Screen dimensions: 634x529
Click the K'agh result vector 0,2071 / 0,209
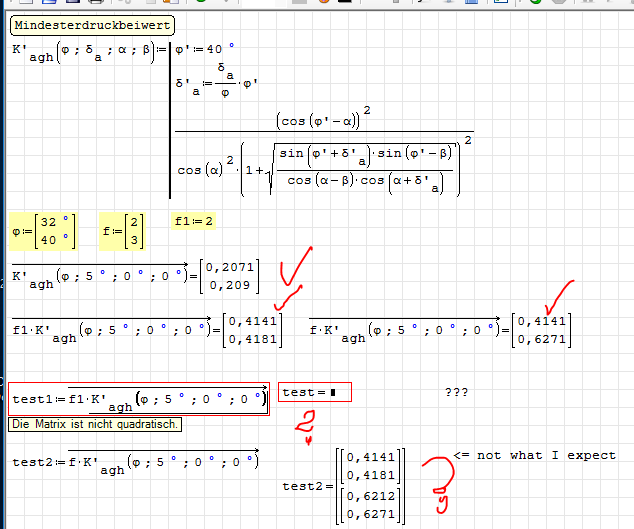click(230, 276)
